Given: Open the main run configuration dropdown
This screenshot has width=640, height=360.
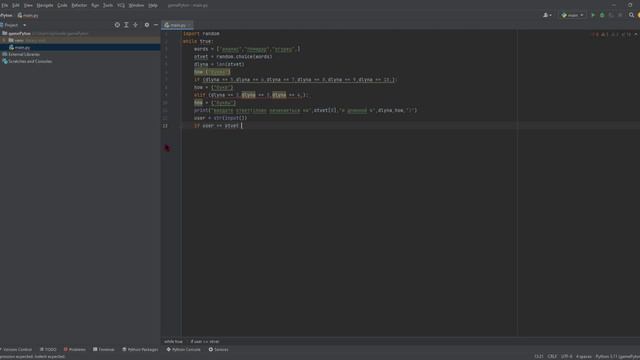Looking at the screenshot, I should 572,15.
